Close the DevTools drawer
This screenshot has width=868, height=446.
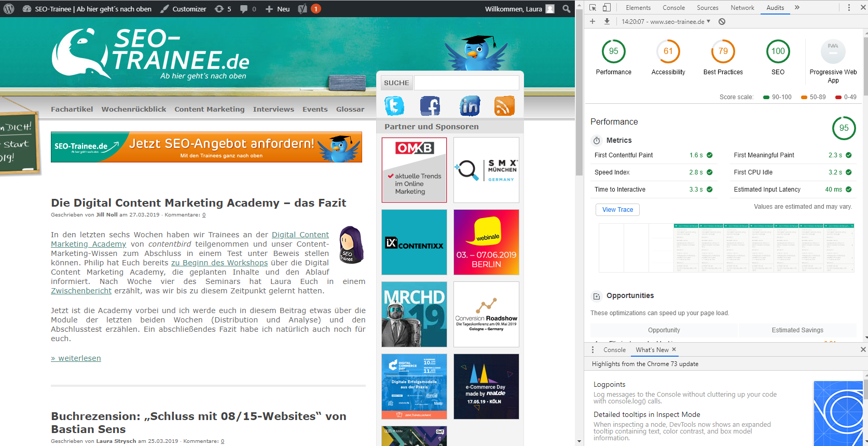[863, 349]
